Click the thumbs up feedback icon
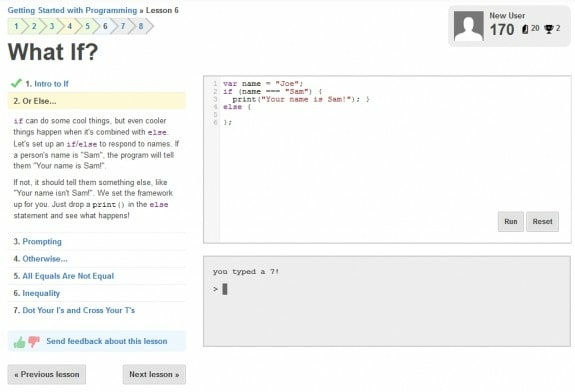Screen dimensions: 575x392 pyautogui.click(x=19, y=342)
